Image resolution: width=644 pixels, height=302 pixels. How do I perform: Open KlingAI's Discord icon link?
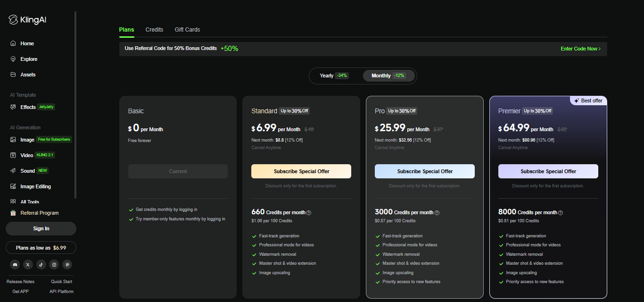tap(15, 265)
